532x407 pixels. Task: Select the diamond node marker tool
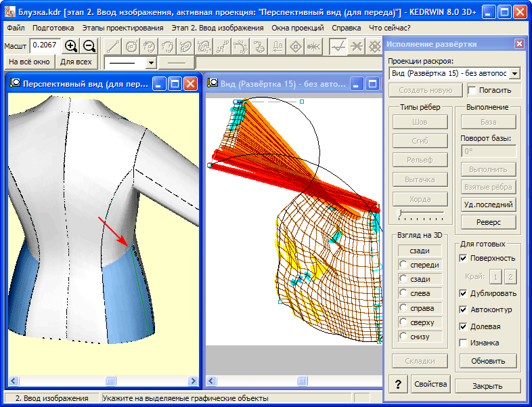296,46
